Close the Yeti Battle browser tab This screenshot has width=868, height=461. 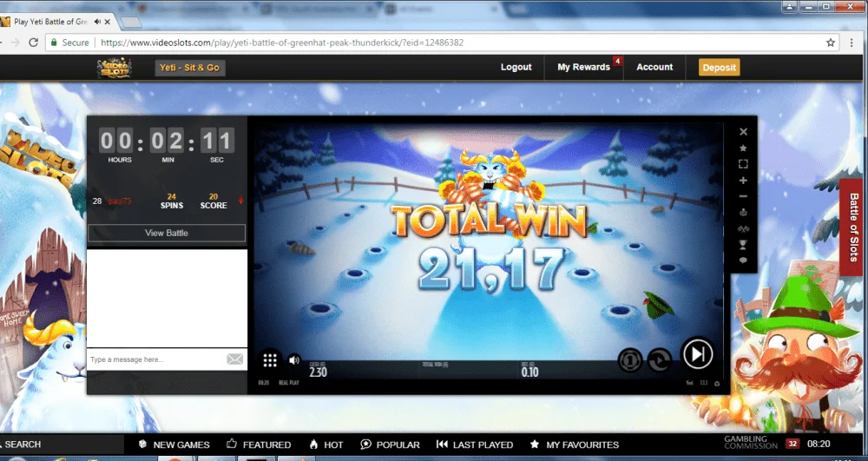click(108, 22)
